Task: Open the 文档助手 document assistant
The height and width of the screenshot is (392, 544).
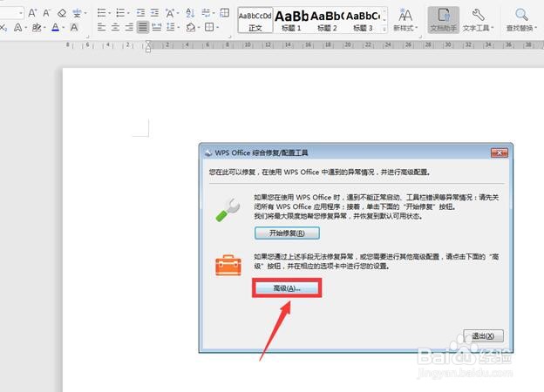Action: point(444,20)
